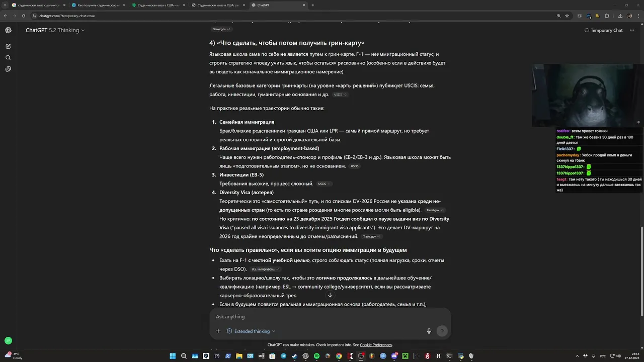Activate the microphone dictation icon

(x=429, y=331)
